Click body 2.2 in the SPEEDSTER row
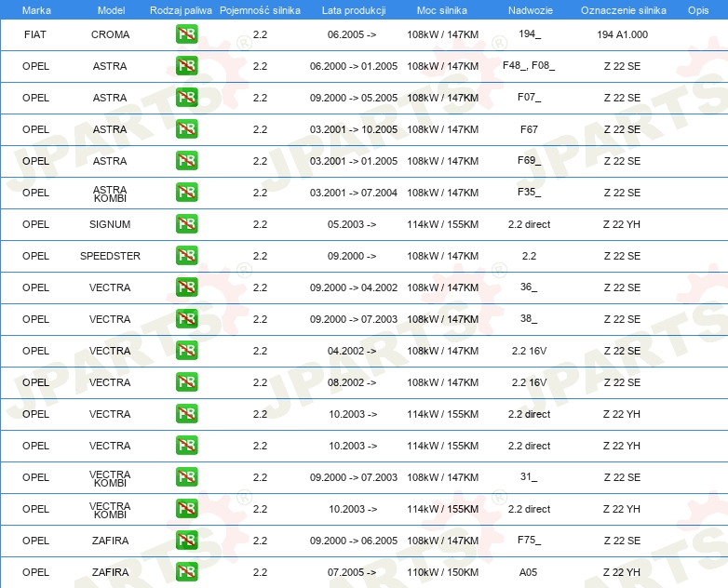 (x=529, y=256)
